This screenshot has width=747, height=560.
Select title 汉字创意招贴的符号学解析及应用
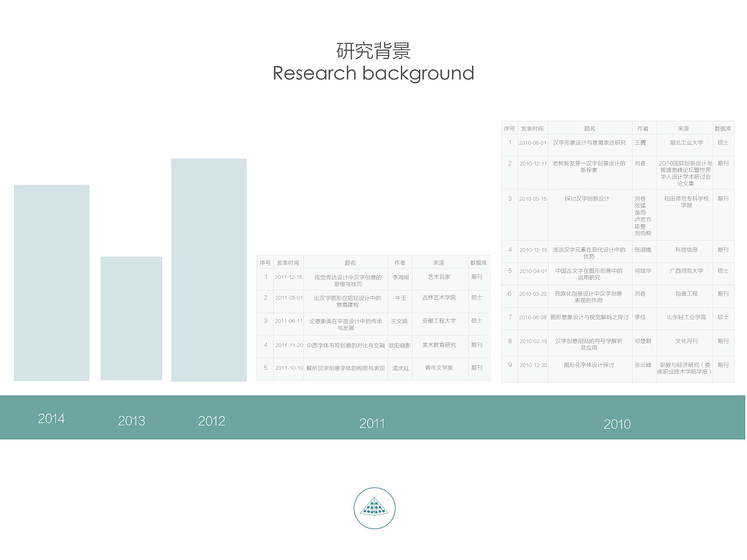(589, 344)
